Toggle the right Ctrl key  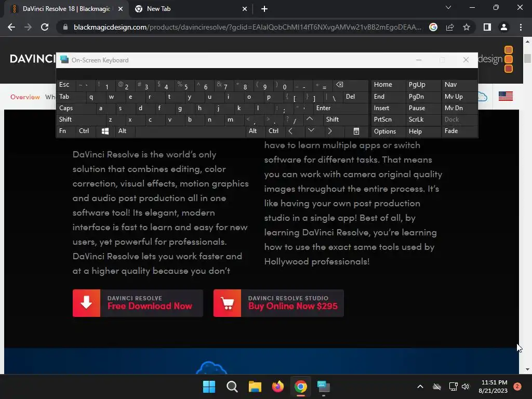[x=274, y=131]
